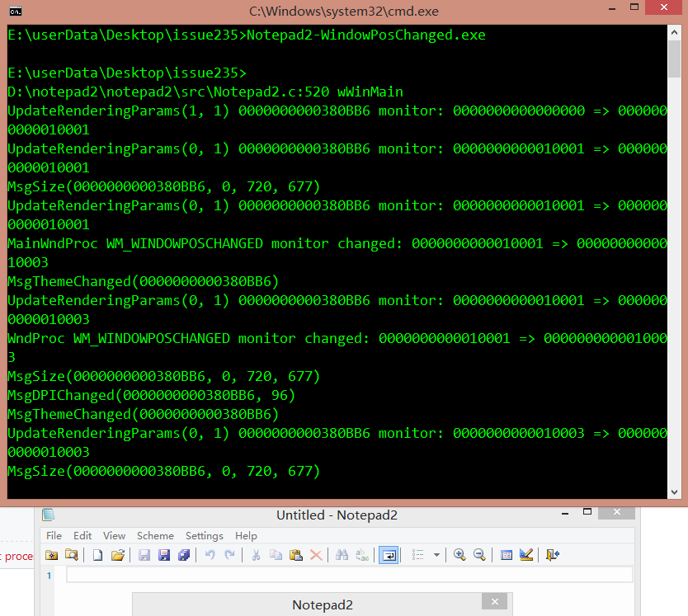Open the Scheme menu in Notepad2

(x=155, y=536)
